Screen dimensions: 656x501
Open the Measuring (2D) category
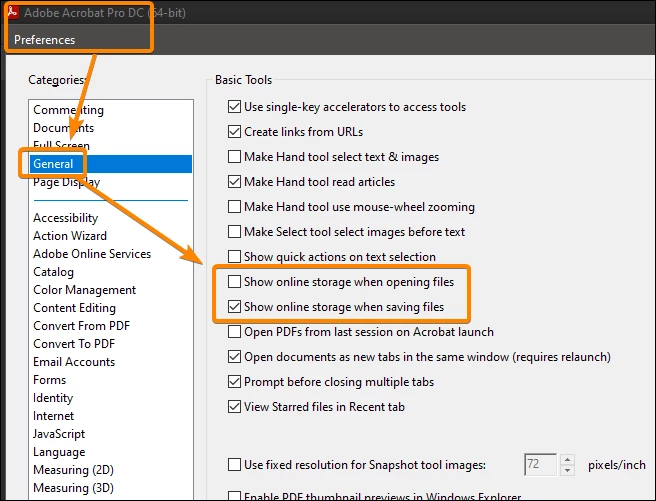pyautogui.click(x=74, y=470)
